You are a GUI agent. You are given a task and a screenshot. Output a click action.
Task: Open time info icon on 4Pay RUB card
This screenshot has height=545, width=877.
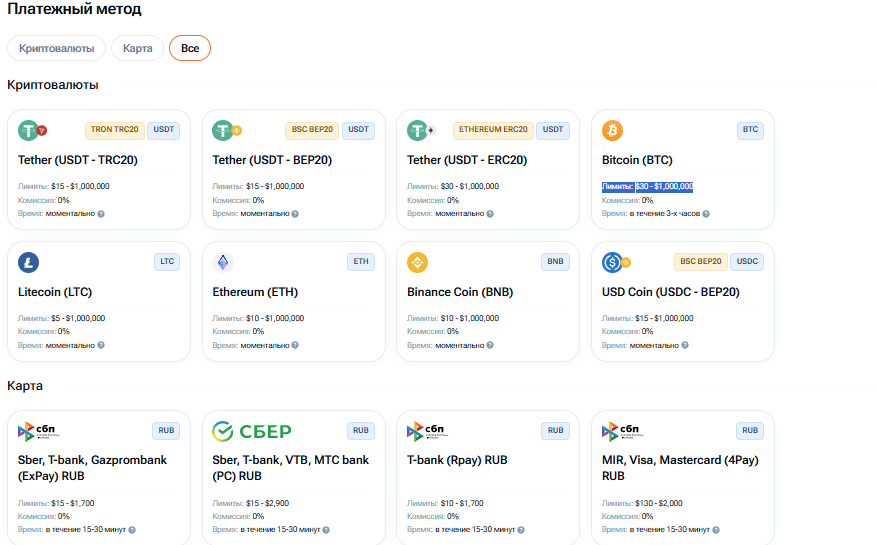coord(716,530)
